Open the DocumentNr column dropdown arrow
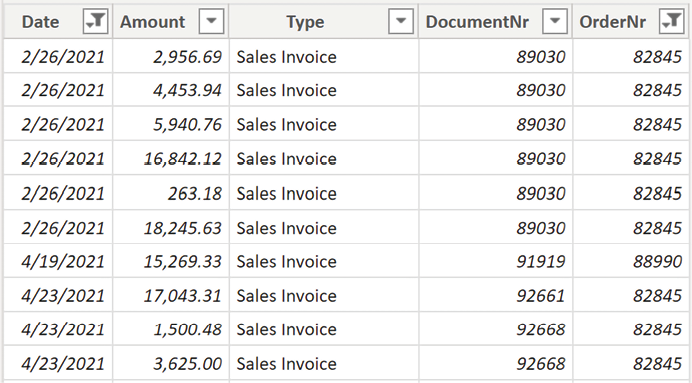The width and height of the screenshot is (692, 383). [x=555, y=21]
